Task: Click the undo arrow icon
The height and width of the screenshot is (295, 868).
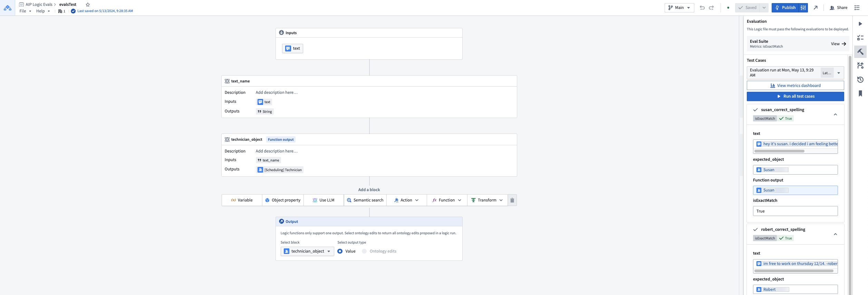Action: 702,8
